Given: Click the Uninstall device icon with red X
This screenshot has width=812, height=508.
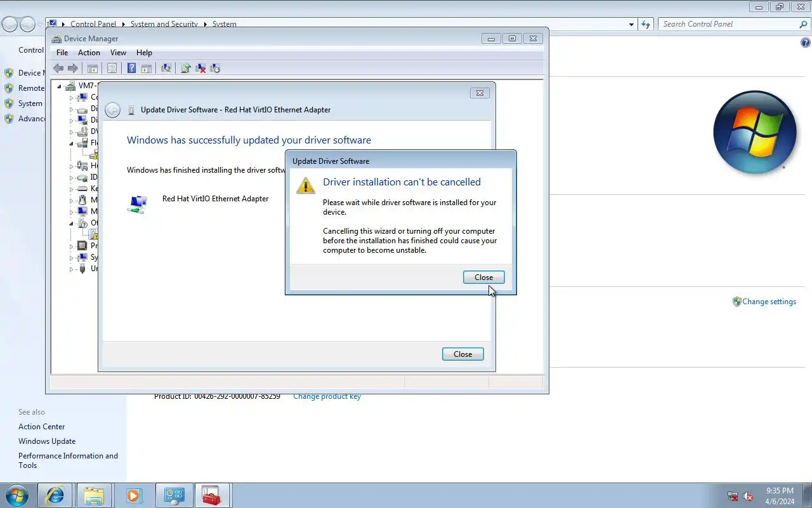Looking at the screenshot, I should pyautogui.click(x=200, y=68).
